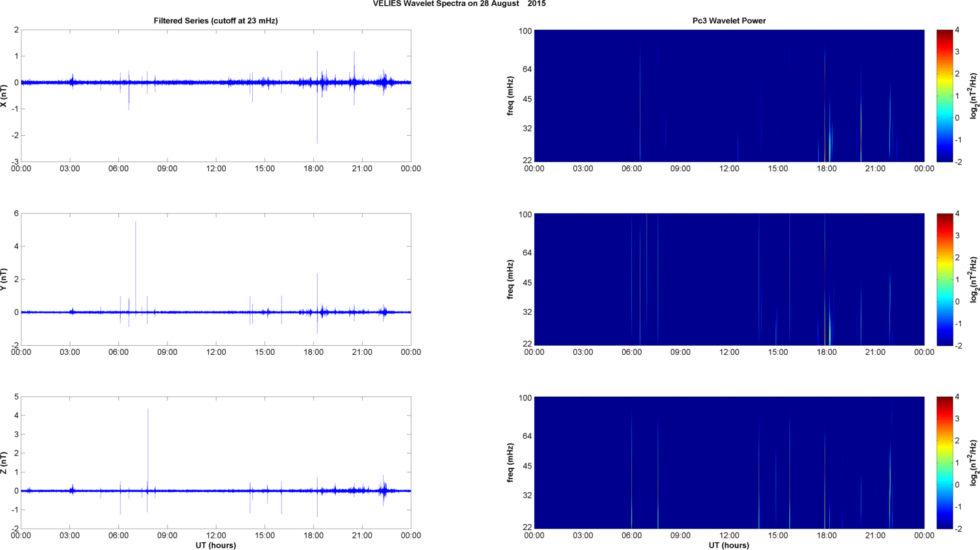Click UT (hours) label under Z series plot

coord(215,545)
